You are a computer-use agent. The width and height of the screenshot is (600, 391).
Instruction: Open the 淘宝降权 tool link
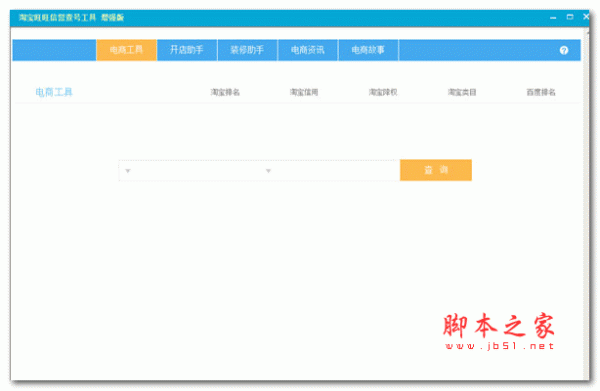[383, 92]
